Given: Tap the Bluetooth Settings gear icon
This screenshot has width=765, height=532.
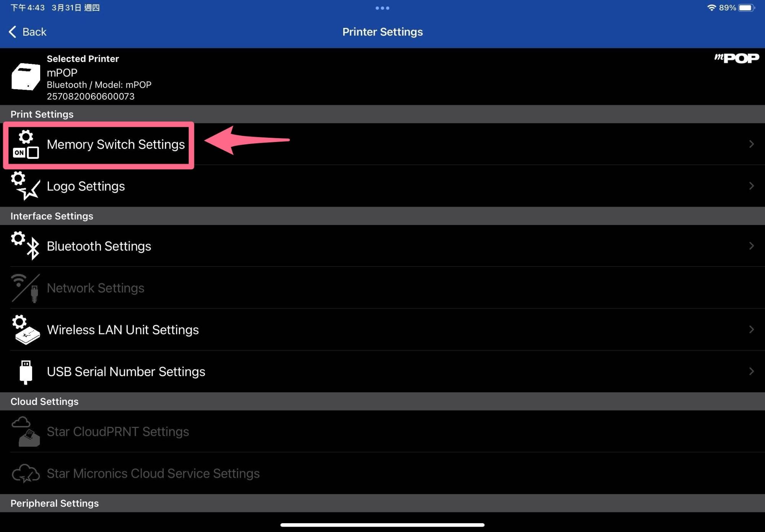Looking at the screenshot, I should 26,245.
